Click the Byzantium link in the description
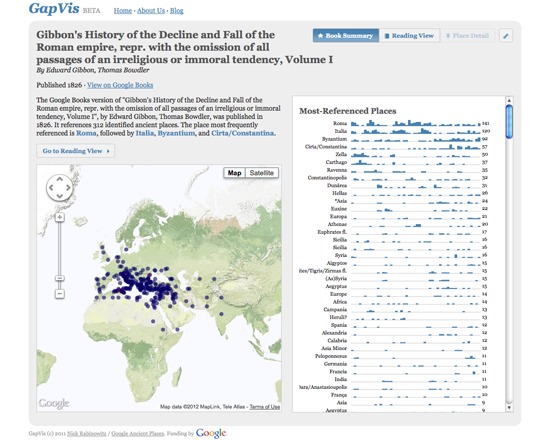This screenshot has height=440, width=550. [x=176, y=133]
